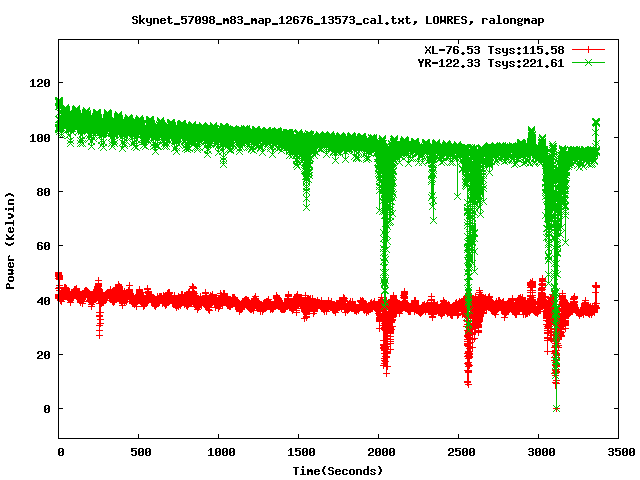Click the x-axis tick label 500
Viewport: 640px width, 480px height.
coord(140,452)
